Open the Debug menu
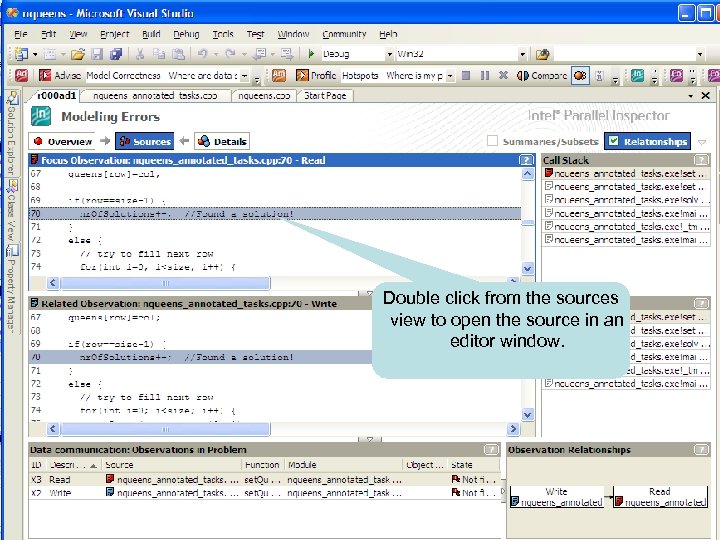 pos(186,34)
